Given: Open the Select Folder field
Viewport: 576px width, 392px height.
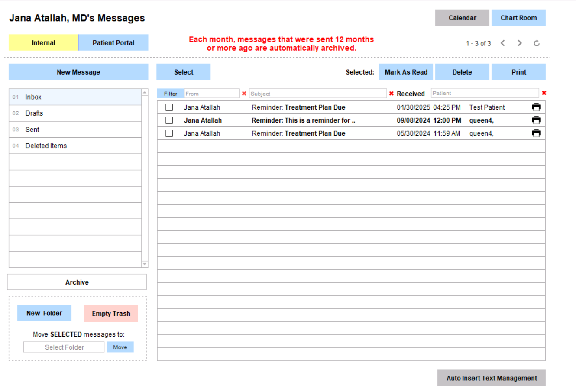Looking at the screenshot, I should (x=64, y=347).
